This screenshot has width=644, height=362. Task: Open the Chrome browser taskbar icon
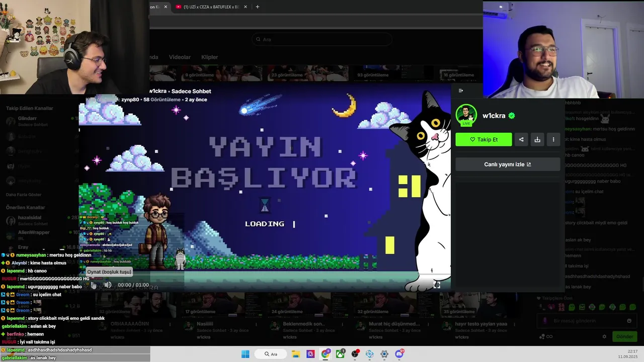click(326, 354)
